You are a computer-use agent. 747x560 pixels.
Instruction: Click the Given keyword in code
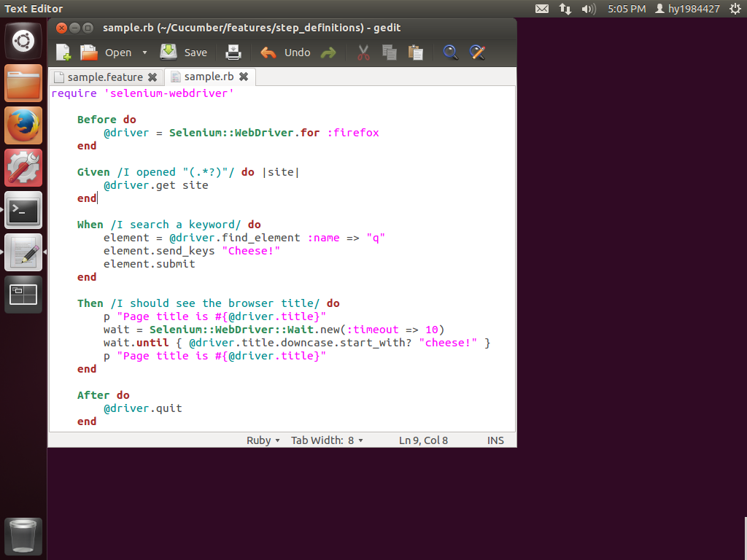[x=93, y=172]
